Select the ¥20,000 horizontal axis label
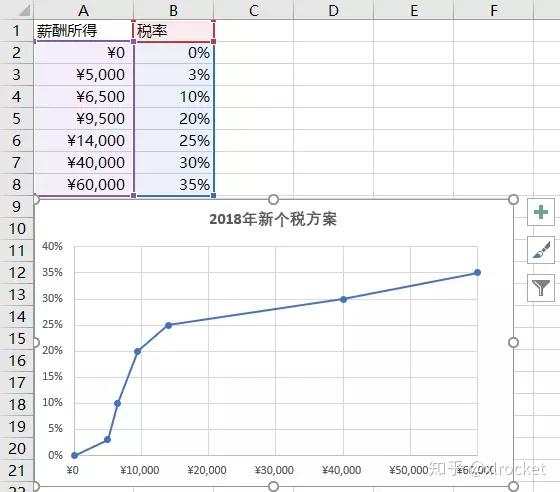 207,470
